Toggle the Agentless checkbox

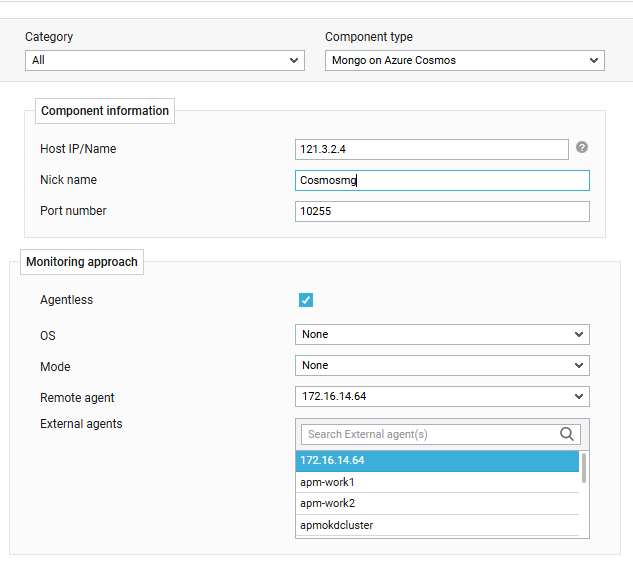pos(306,300)
